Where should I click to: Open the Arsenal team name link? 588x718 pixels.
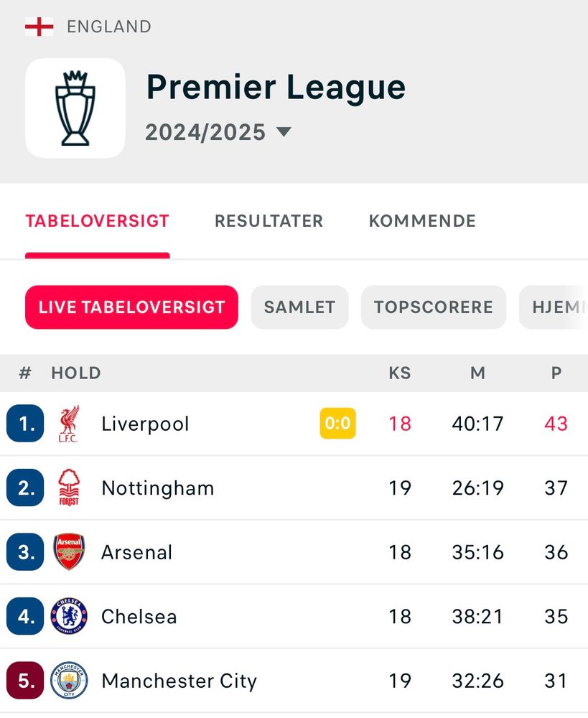[x=137, y=552]
